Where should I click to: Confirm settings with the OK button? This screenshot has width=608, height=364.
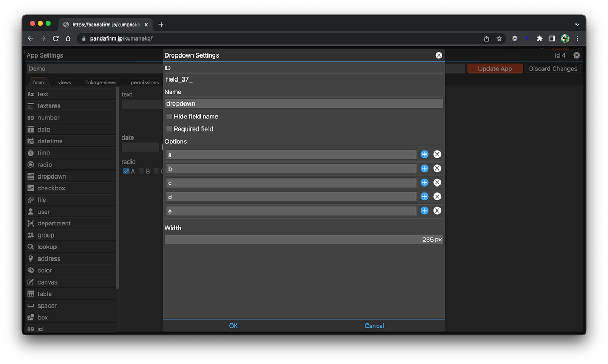(x=234, y=326)
